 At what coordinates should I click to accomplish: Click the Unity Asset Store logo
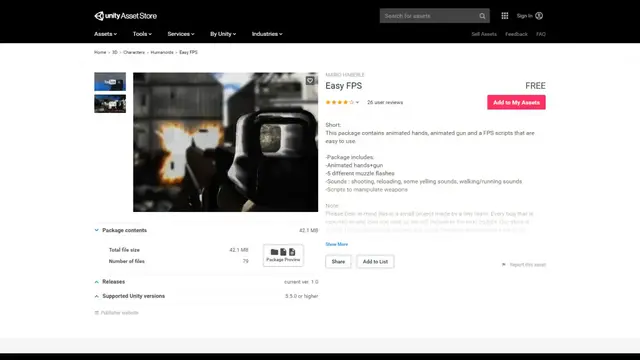125,16
